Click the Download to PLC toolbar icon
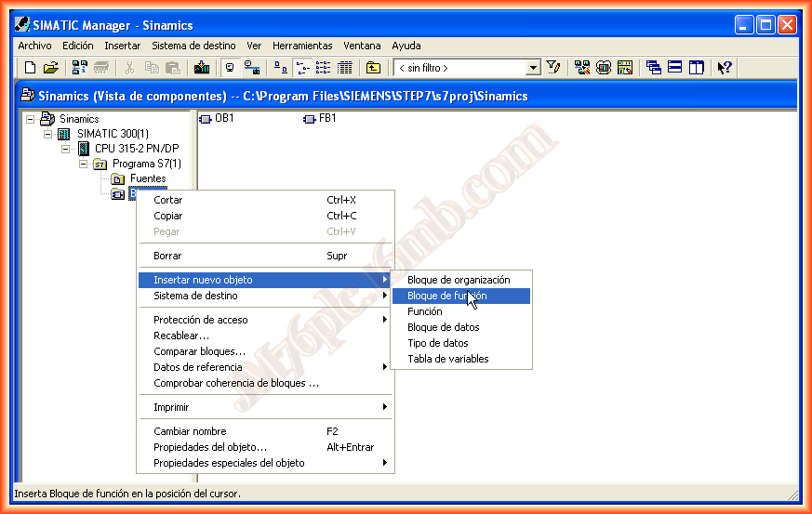Viewport: 812px width, 514px height. (202, 68)
